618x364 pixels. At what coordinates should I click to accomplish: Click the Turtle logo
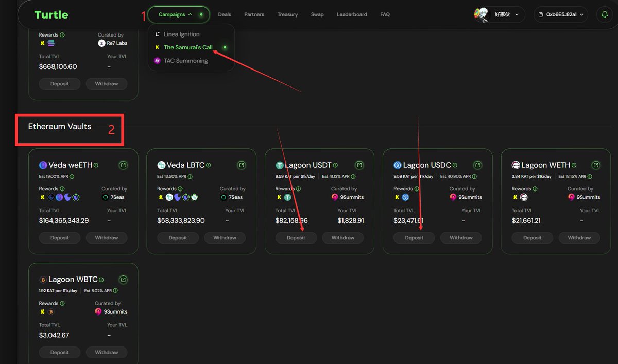(51, 15)
